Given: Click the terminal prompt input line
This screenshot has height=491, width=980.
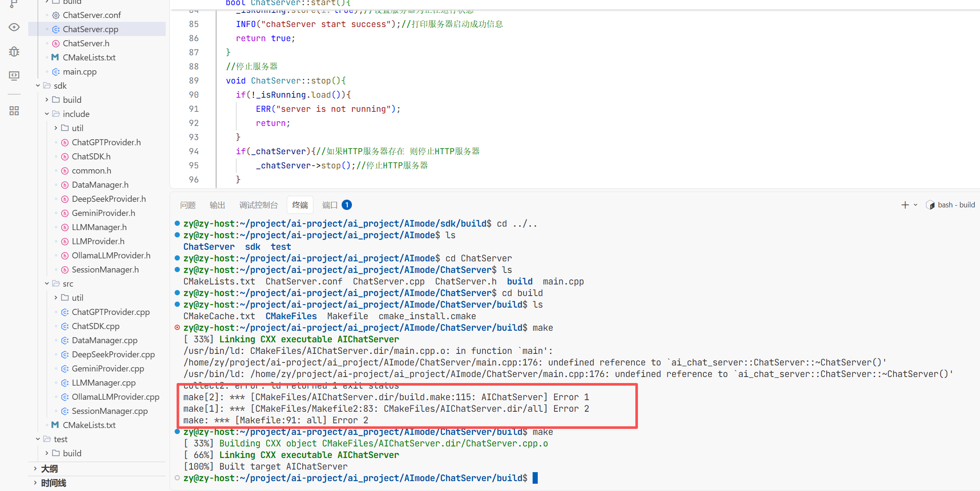Looking at the screenshot, I should (x=535, y=478).
